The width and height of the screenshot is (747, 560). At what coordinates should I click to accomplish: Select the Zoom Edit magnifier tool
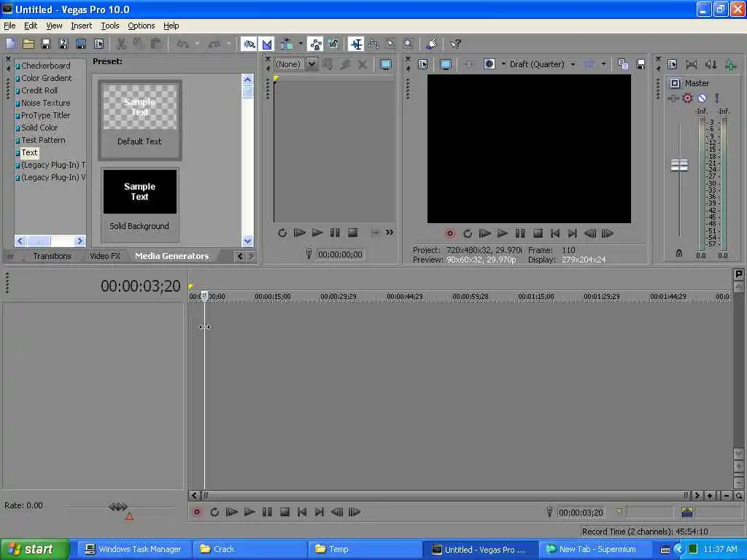point(409,44)
